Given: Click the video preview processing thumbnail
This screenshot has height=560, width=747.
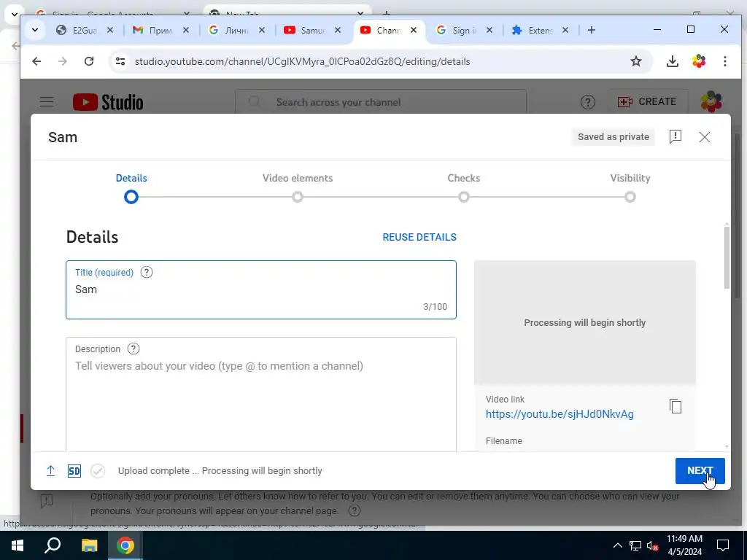Looking at the screenshot, I should tap(584, 322).
